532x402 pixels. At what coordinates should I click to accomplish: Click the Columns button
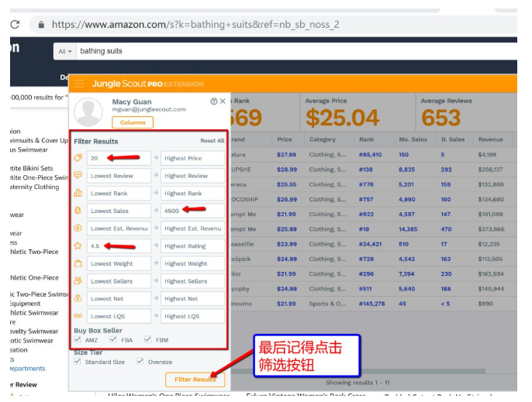click(132, 122)
